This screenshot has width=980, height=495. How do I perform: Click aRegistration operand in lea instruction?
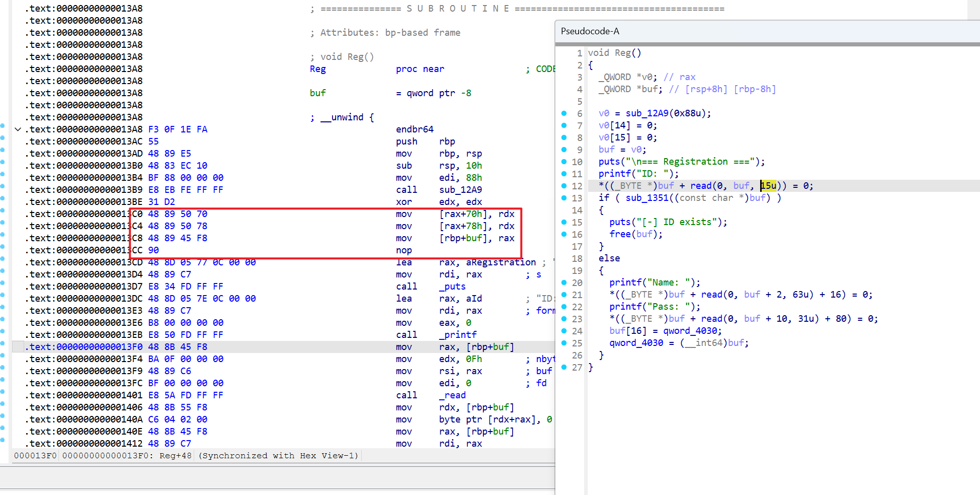(501, 262)
